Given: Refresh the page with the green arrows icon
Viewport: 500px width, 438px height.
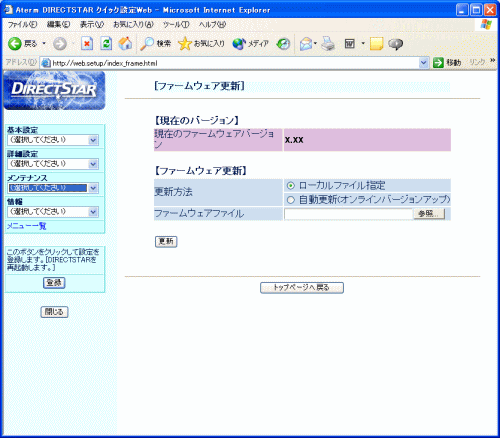Looking at the screenshot, I should (x=106, y=44).
